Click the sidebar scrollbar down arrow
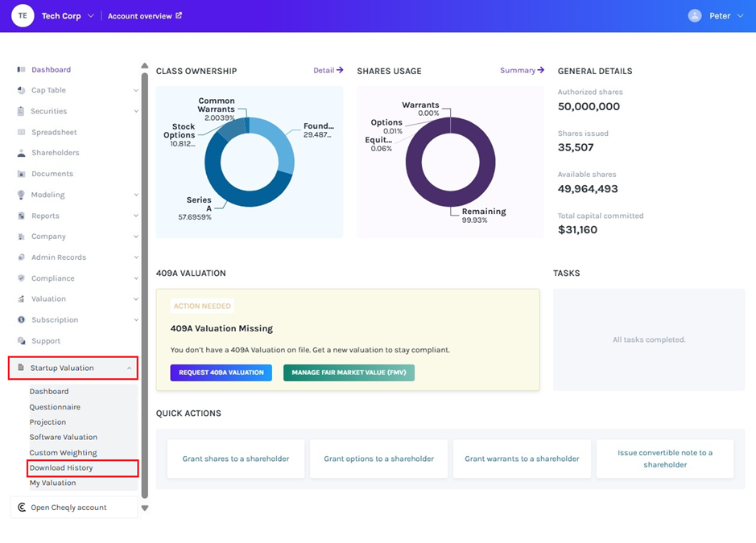756x543 pixels. tap(145, 508)
